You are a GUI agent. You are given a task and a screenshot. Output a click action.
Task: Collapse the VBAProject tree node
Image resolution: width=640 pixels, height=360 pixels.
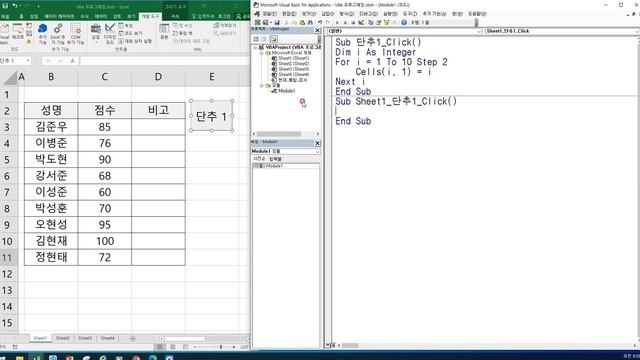(255, 47)
